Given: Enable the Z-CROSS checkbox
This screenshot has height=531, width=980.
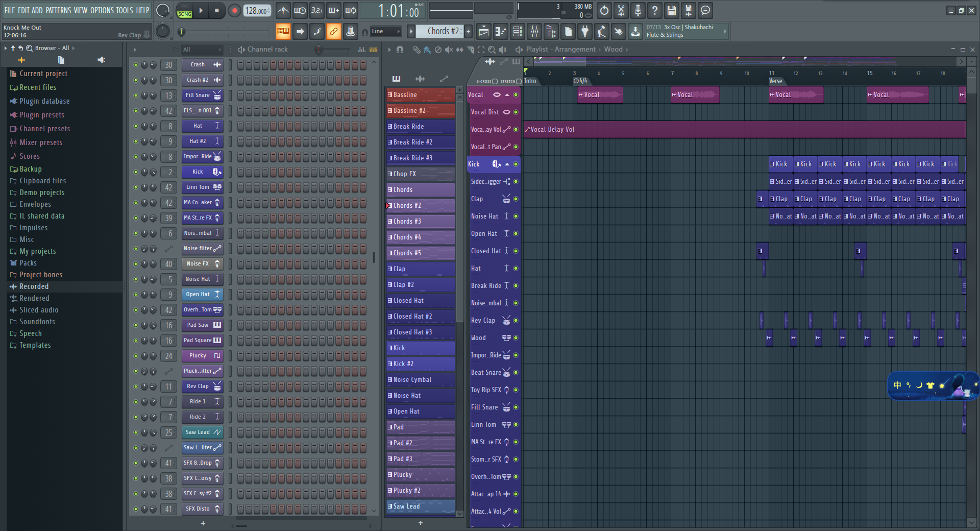Looking at the screenshot, I should [x=494, y=81].
